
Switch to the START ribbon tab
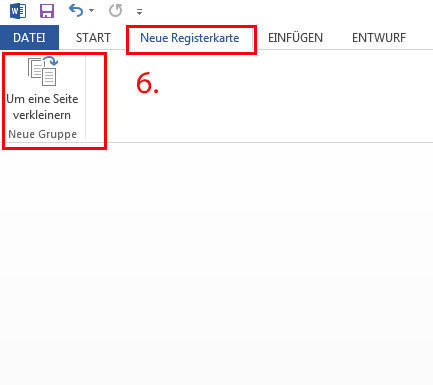[93, 38]
